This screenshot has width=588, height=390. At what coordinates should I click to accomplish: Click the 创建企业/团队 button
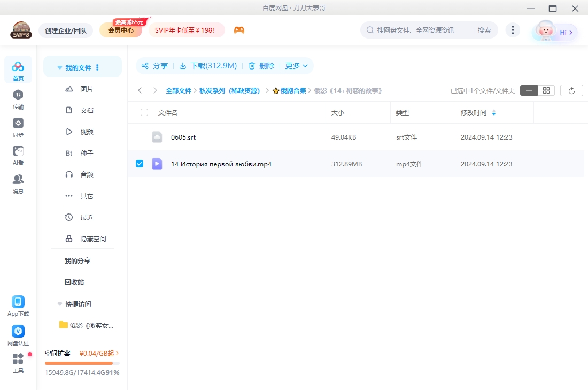point(66,30)
